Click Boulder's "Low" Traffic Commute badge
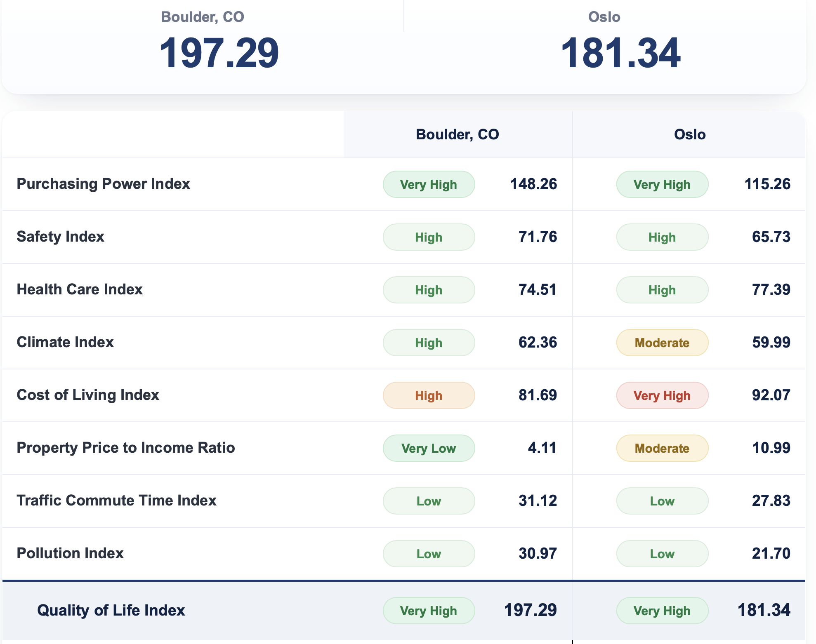 point(429,501)
